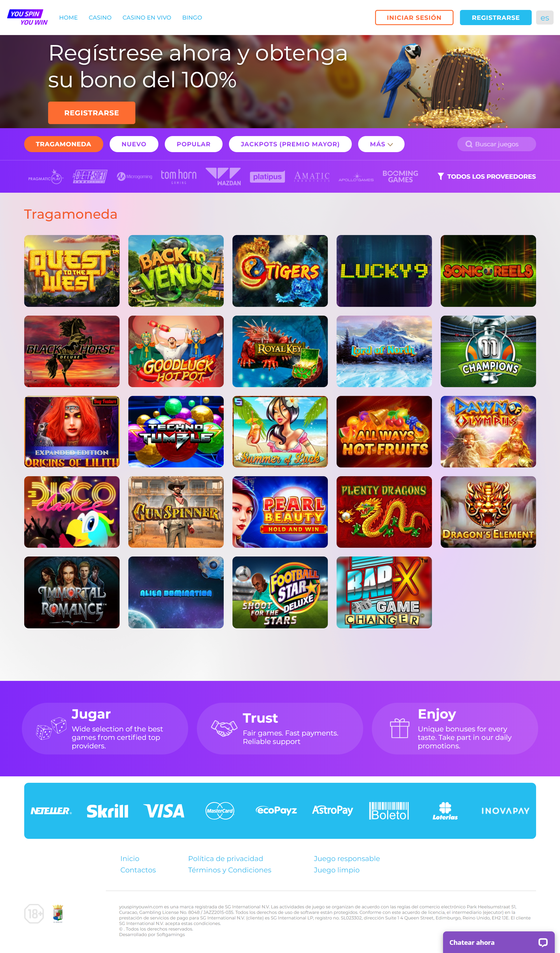This screenshot has height=953, width=560.
Task: Open the es language selector
Action: point(544,18)
